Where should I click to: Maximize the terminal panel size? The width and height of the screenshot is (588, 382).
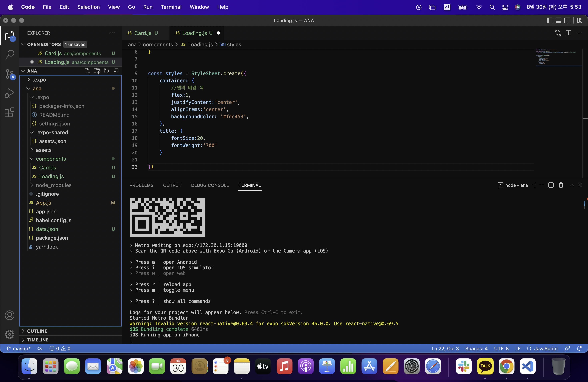point(571,185)
